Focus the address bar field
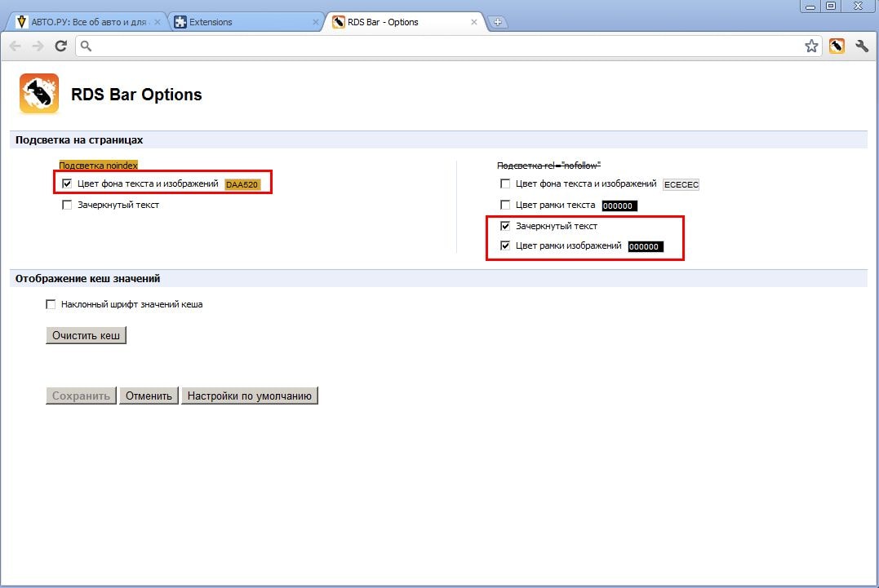 coord(441,46)
